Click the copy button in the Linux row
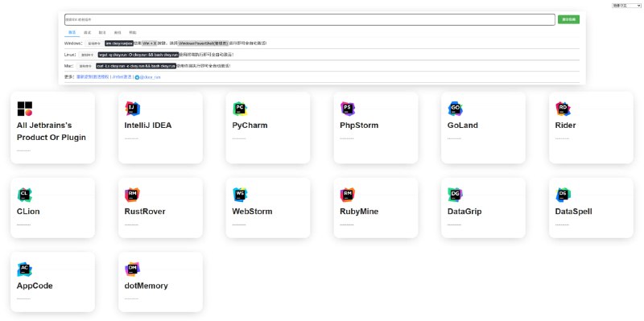The width and height of the screenshot is (644, 321). click(x=88, y=55)
